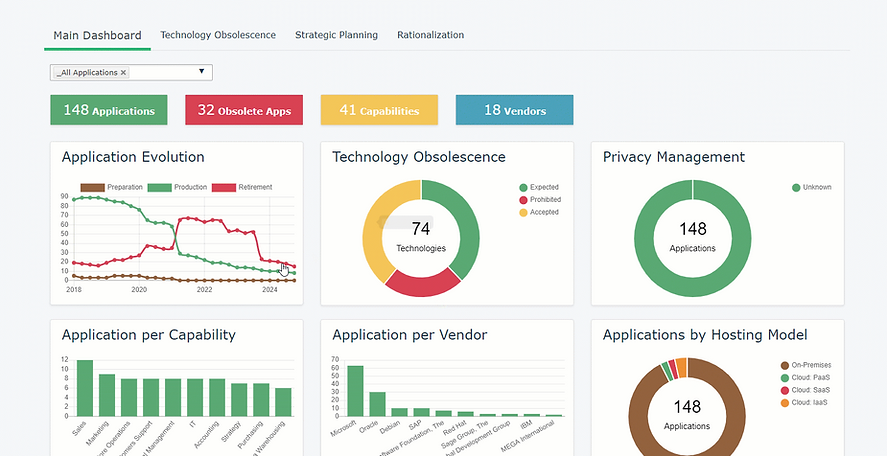Image resolution: width=887 pixels, height=456 pixels.
Task: Select the Main Dashboard tab
Action: pyautogui.click(x=97, y=36)
